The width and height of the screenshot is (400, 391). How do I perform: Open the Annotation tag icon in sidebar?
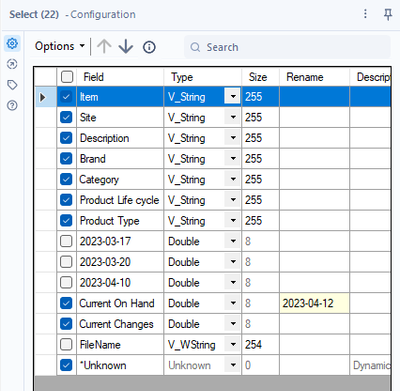(12, 85)
